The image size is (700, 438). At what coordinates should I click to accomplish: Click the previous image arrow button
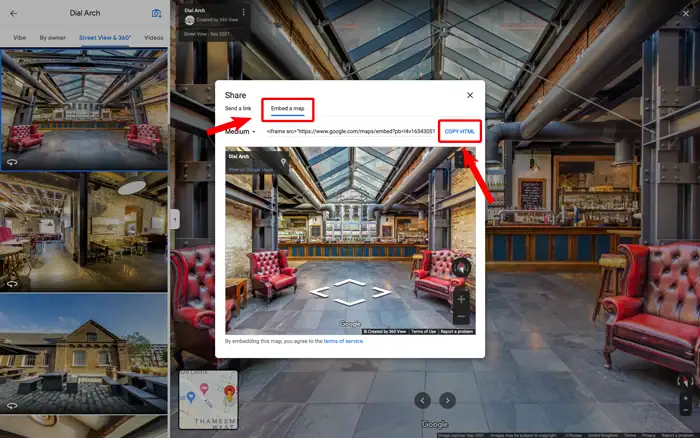423,400
